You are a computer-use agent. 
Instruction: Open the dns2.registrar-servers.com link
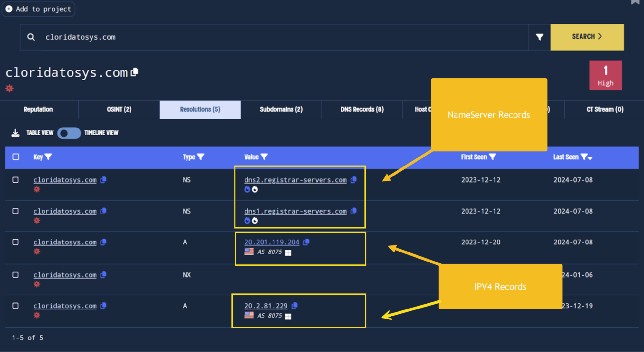pos(295,180)
